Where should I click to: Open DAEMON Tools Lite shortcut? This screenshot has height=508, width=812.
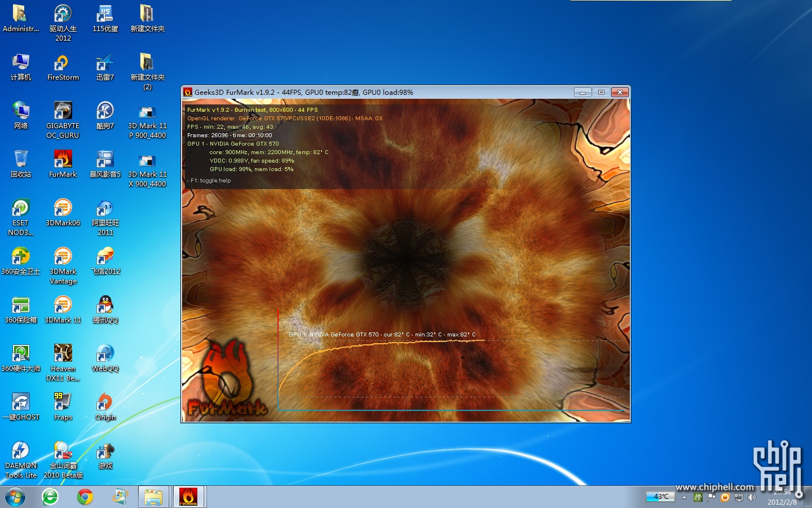[20, 460]
